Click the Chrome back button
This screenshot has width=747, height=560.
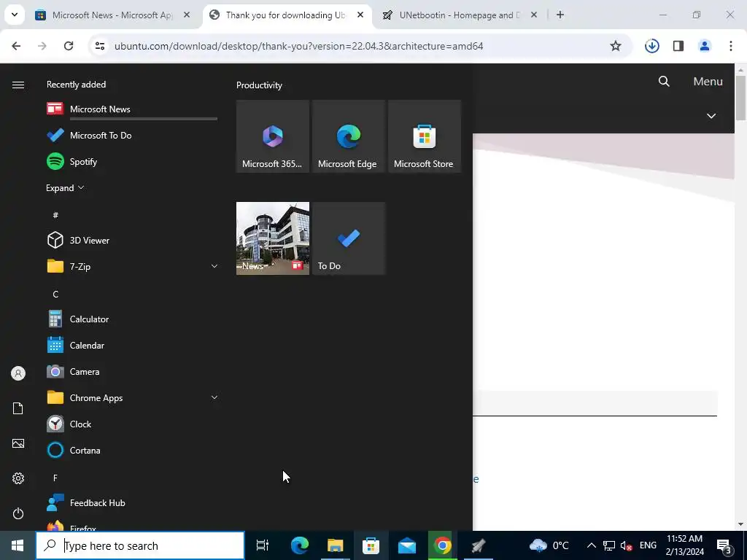pyautogui.click(x=16, y=46)
